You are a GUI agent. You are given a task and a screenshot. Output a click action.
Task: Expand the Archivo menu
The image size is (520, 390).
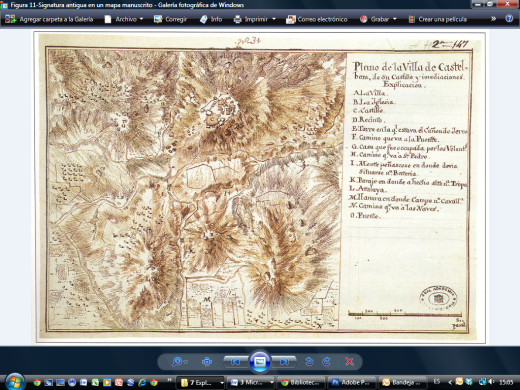tap(124, 19)
